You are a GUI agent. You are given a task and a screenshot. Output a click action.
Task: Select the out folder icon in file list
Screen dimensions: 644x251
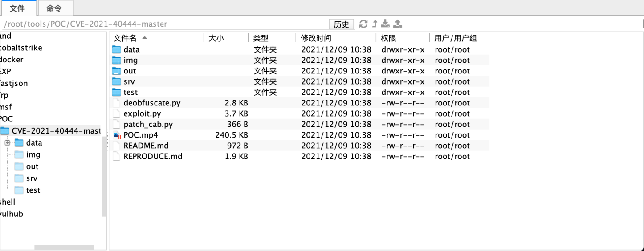(116, 71)
